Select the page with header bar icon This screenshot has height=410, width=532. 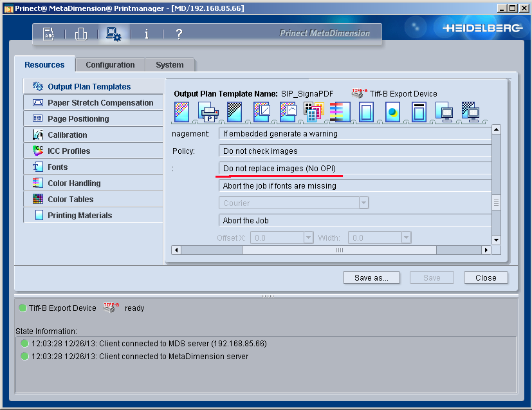(x=419, y=112)
